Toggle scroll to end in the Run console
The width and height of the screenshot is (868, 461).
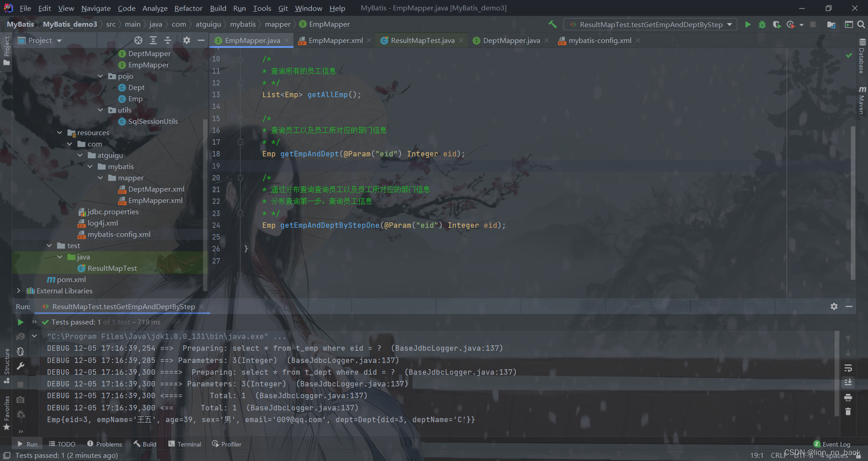(x=848, y=382)
